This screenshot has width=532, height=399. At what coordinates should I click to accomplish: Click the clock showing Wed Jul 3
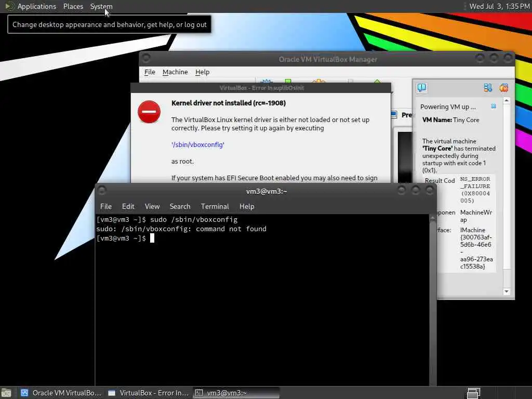pyautogui.click(x=499, y=6)
